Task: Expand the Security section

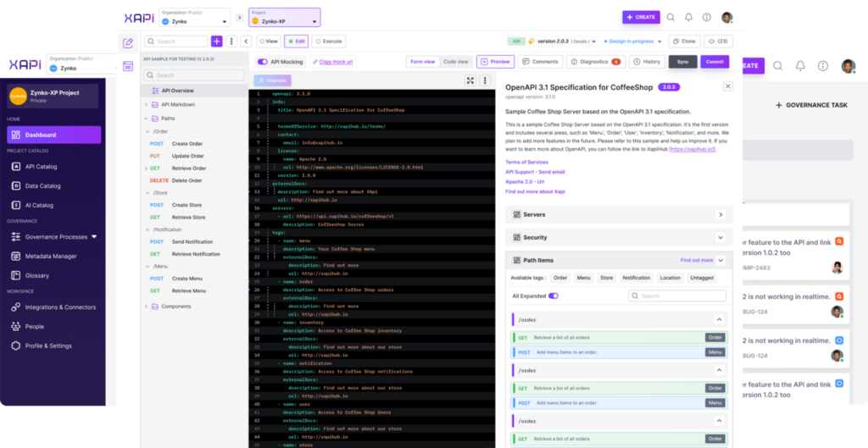Action: pos(618,238)
